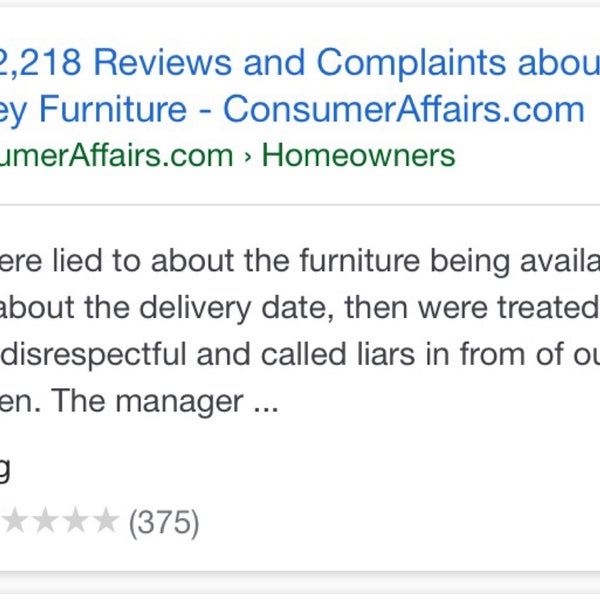This screenshot has width=600, height=600.
Task: Click the leftmost visible gray rating star
Action: (14, 519)
